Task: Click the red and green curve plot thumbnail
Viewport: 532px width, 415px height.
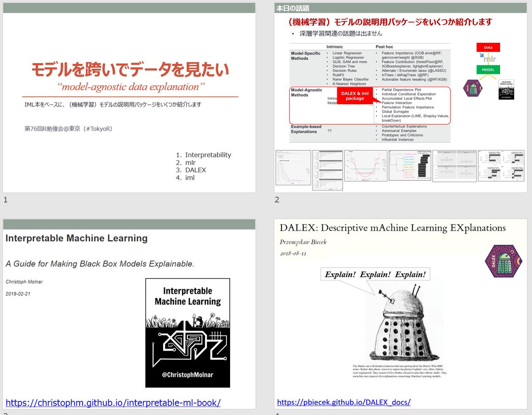Action: tap(365, 166)
